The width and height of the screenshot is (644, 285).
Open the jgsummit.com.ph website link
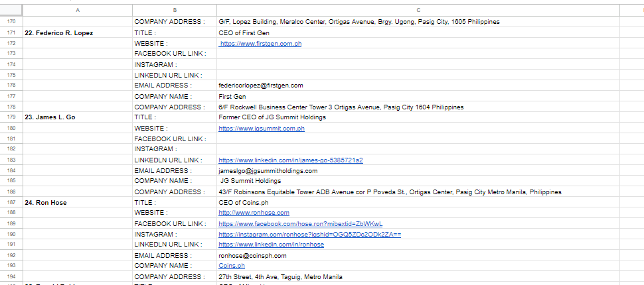[262, 129]
